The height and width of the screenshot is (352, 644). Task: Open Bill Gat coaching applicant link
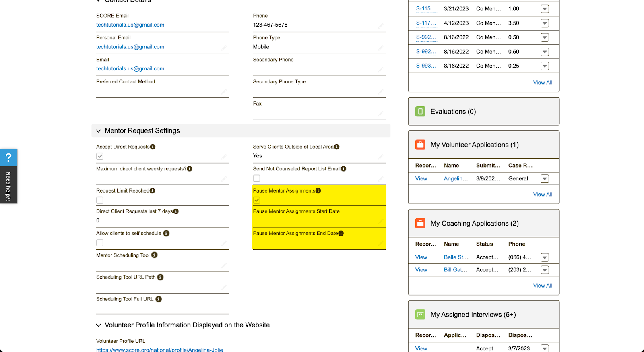(456, 270)
